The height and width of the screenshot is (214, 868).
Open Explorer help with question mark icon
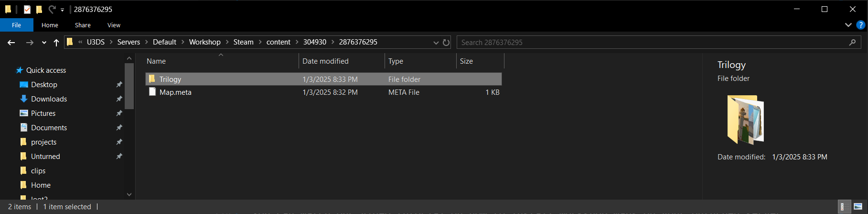click(x=861, y=25)
